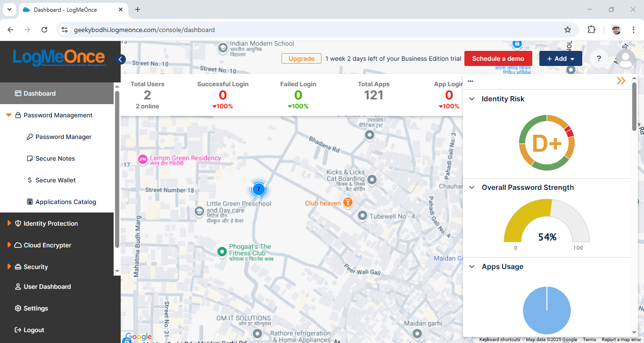The height and width of the screenshot is (343, 644).
Task: Click the Upgrade button
Action: click(x=301, y=58)
